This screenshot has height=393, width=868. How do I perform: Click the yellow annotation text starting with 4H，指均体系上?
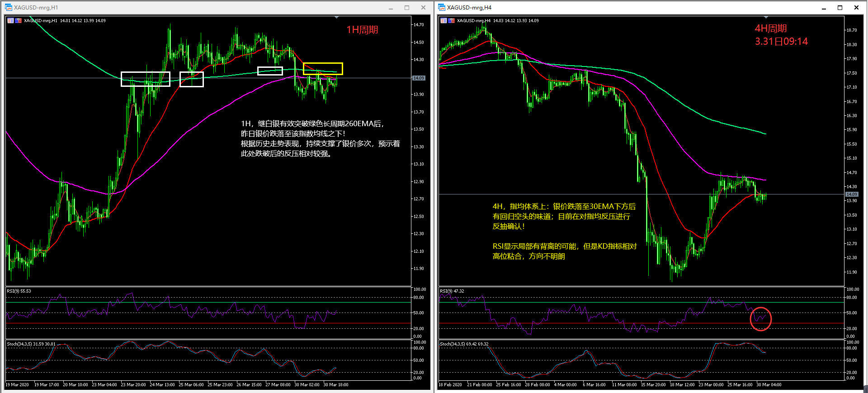click(x=564, y=217)
